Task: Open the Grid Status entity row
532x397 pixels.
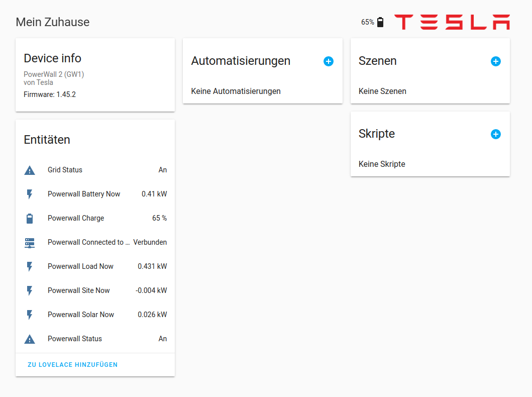Action: coord(95,170)
